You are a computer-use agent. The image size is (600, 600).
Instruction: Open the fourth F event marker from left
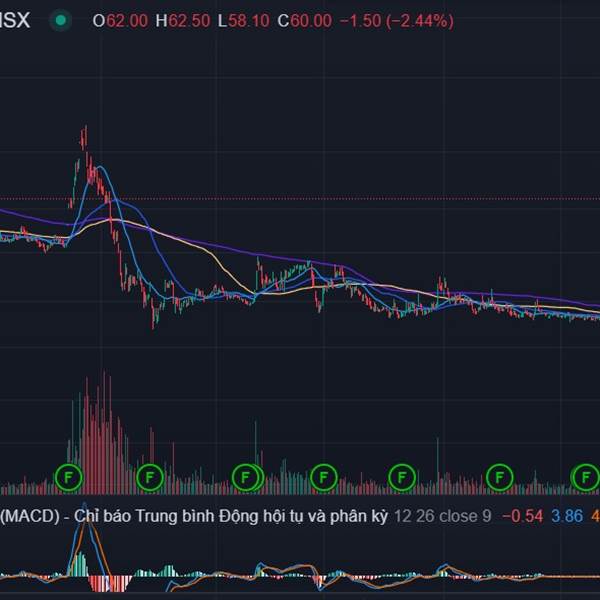tap(323, 477)
